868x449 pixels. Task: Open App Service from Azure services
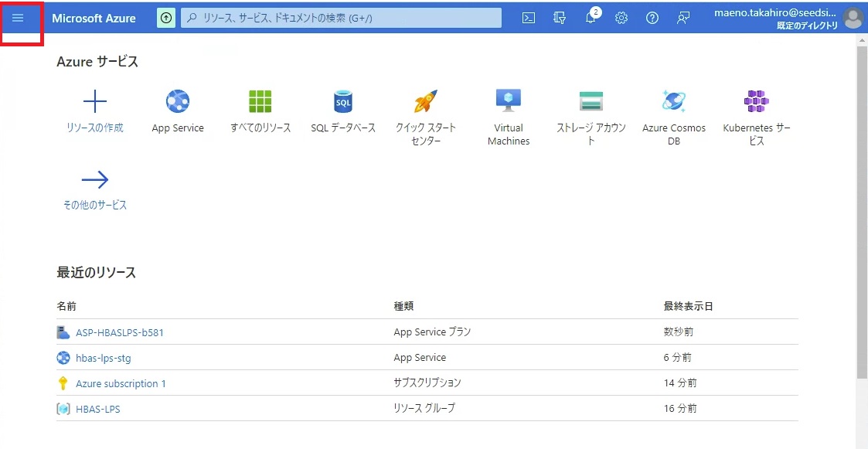[178, 101]
